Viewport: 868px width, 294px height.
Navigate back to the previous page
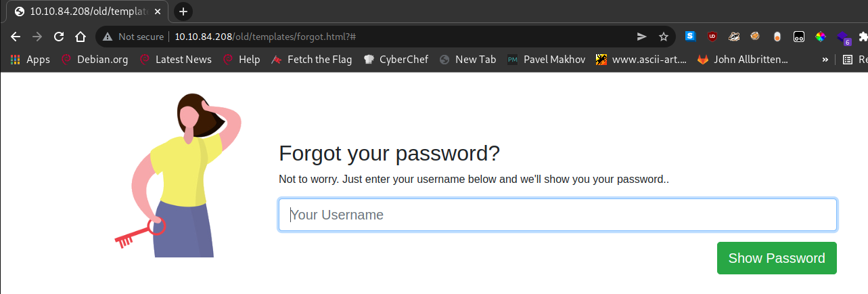tap(16, 37)
